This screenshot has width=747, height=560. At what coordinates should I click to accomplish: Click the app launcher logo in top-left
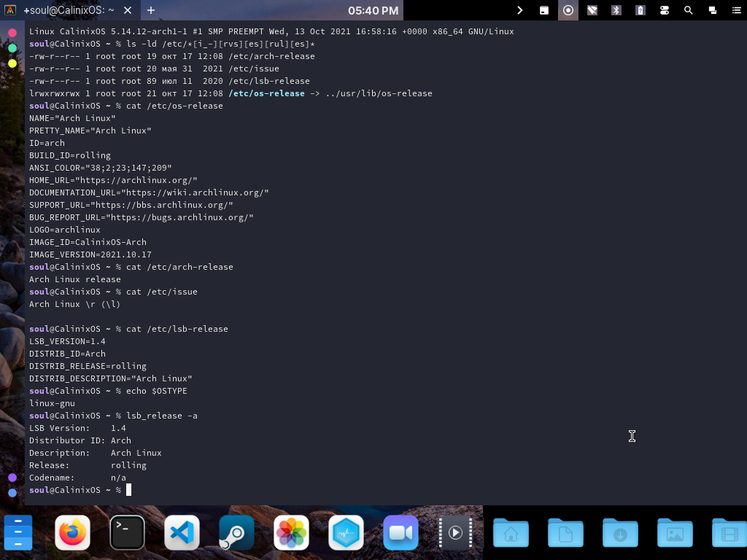[x=10, y=10]
